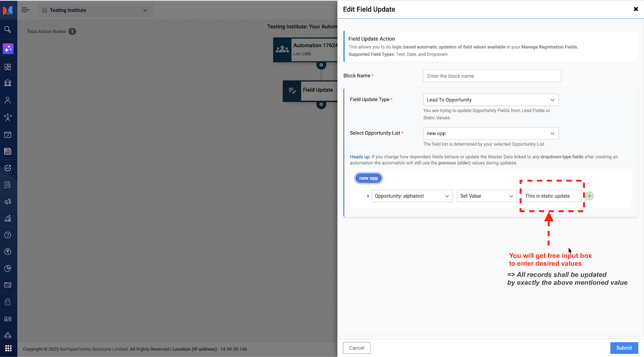Click the calendar check sidebar icon

pyautogui.click(x=8, y=135)
